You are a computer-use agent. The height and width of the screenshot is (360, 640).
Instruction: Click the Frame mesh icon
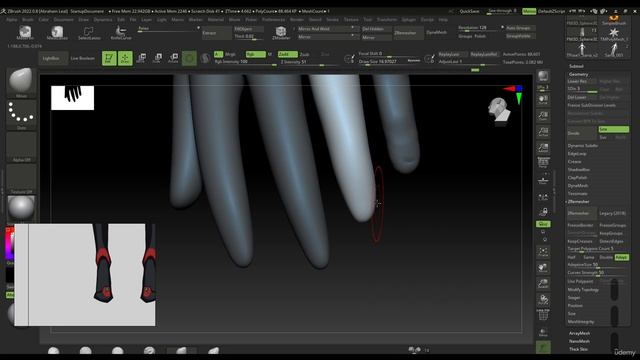pos(543,252)
